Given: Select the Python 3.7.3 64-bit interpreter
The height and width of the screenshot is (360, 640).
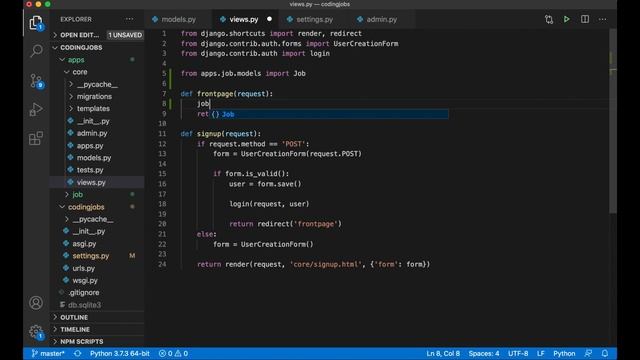Looking at the screenshot, I should click(120, 353).
